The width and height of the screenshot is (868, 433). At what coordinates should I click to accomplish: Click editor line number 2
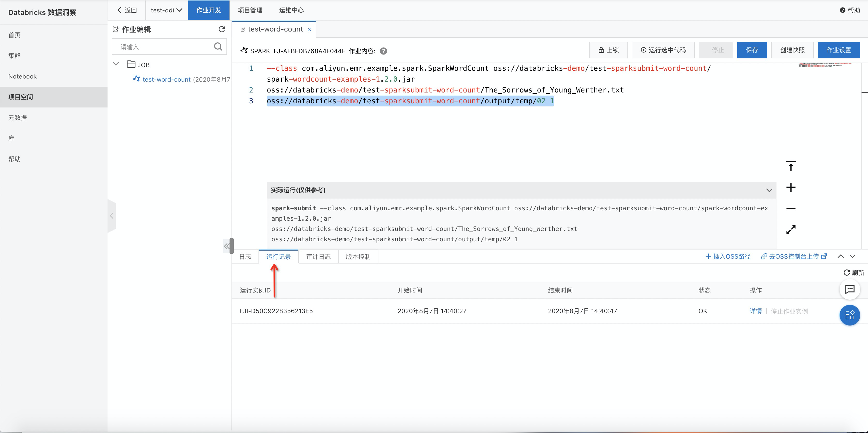pos(251,90)
